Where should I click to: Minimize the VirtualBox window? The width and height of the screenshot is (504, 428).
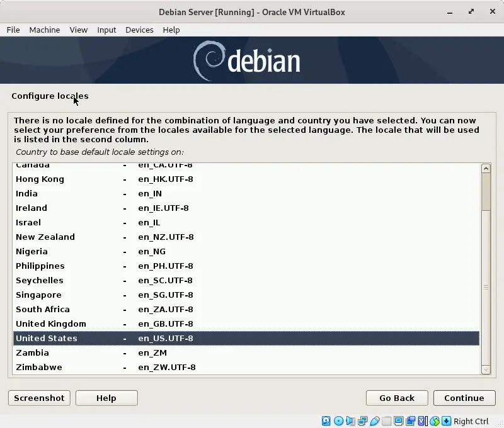point(450,12)
